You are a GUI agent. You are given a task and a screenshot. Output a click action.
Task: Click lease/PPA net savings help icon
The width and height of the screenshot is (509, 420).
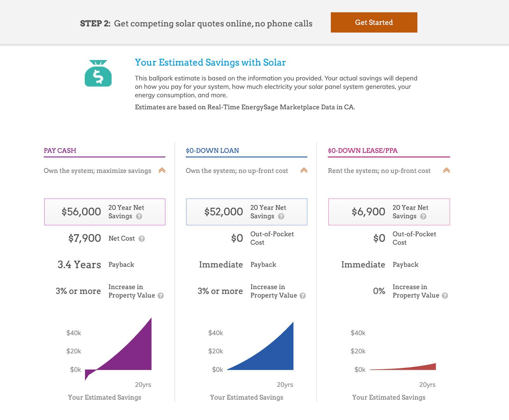pyautogui.click(x=423, y=216)
